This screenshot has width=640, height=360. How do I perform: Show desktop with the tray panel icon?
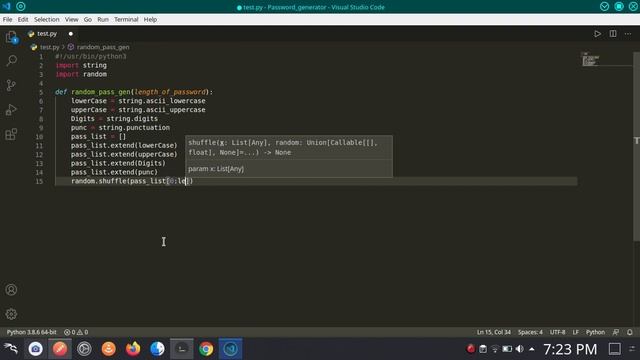pyautogui.click(x=615, y=349)
